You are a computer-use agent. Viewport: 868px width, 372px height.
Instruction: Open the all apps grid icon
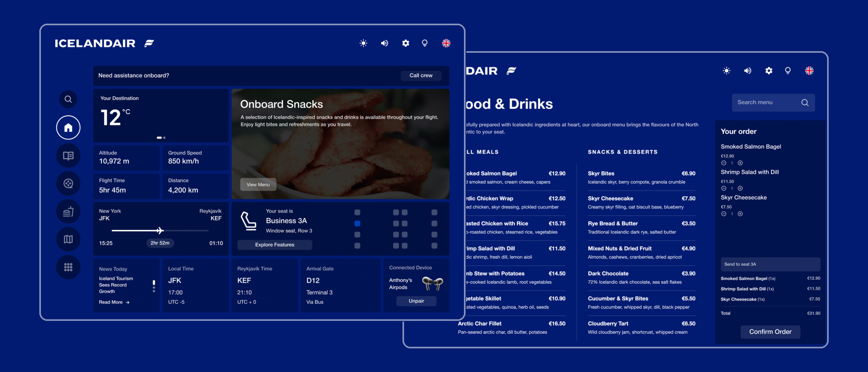(68, 267)
